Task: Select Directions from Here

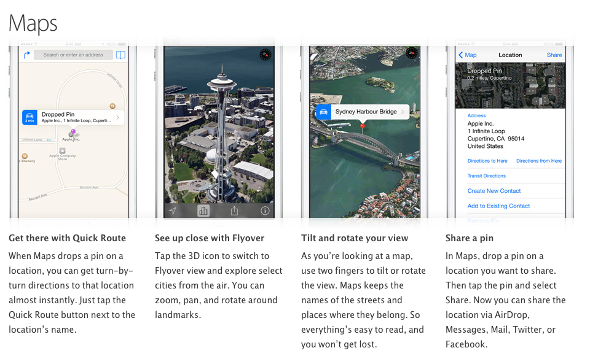Action: tap(538, 161)
